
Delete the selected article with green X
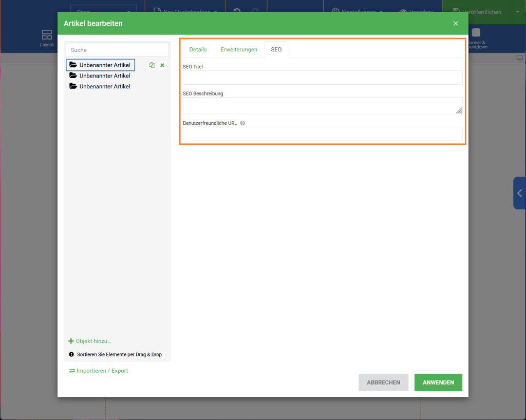point(162,65)
